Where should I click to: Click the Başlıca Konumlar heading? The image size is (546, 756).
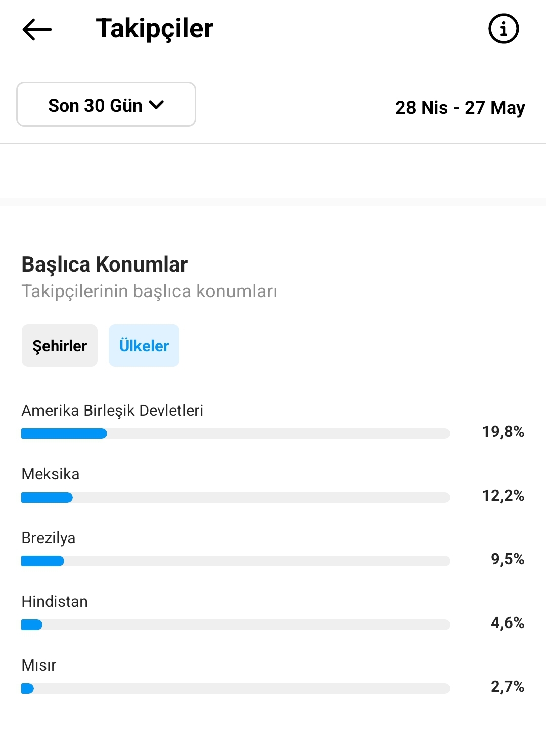(x=105, y=264)
